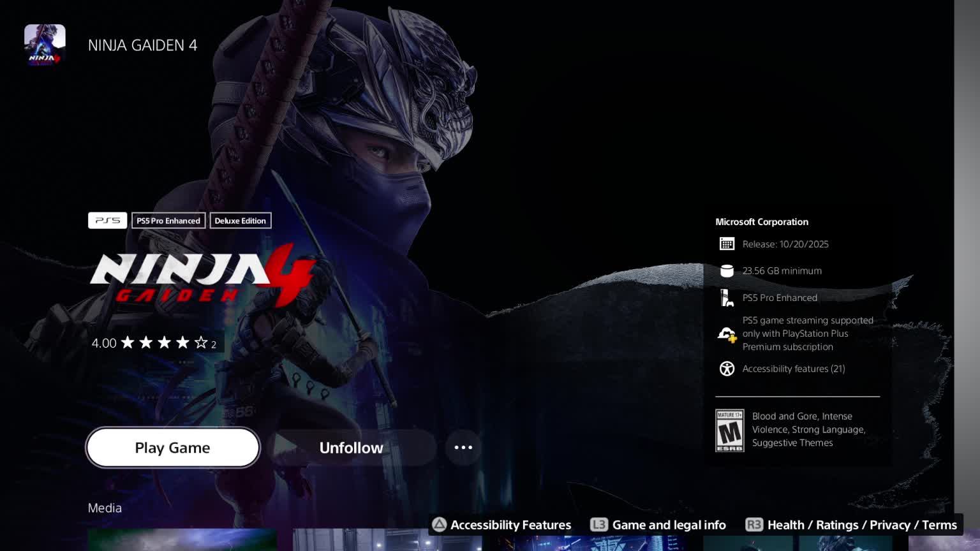Open Game and legal info
980x551 pixels.
(669, 525)
